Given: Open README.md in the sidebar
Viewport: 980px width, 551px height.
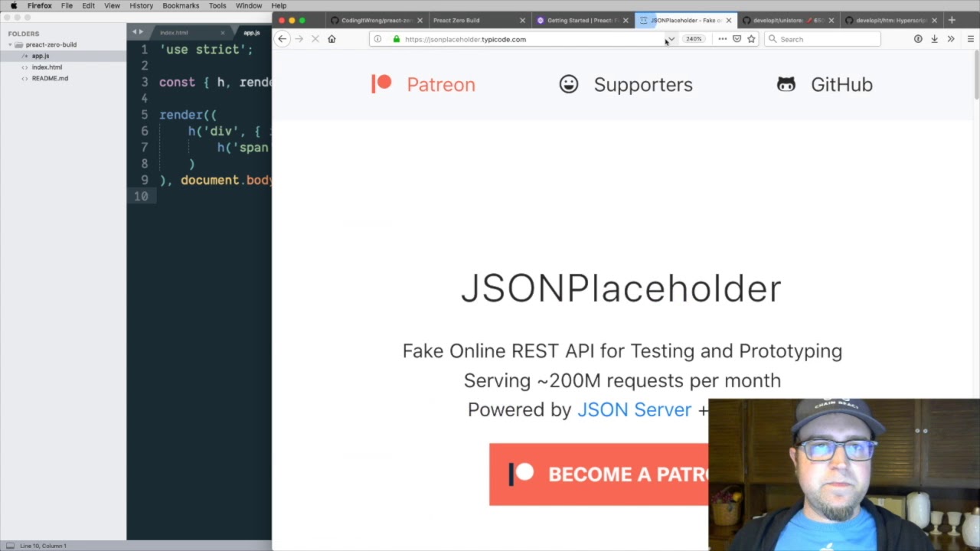Looking at the screenshot, I should 50,78.
